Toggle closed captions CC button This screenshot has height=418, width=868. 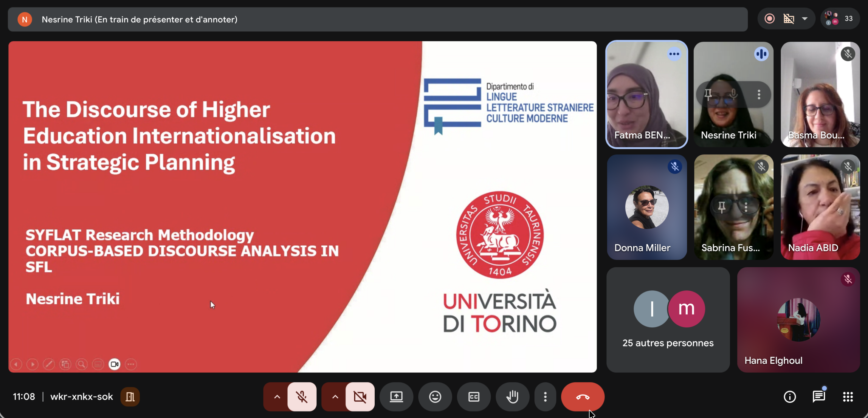(x=474, y=397)
